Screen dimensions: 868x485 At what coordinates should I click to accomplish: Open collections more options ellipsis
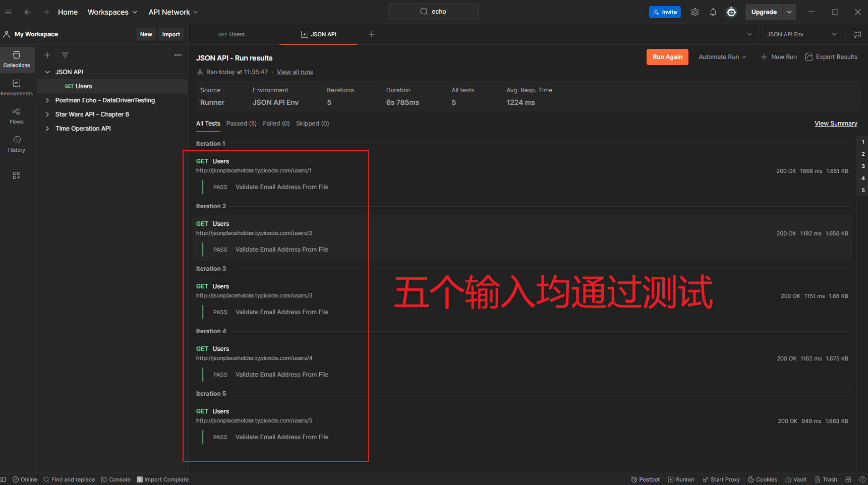[x=178, y=55]
